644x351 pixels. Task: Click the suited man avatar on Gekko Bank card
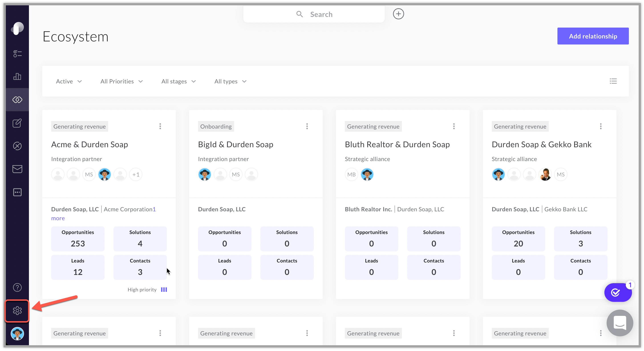[x=545, y=174]
